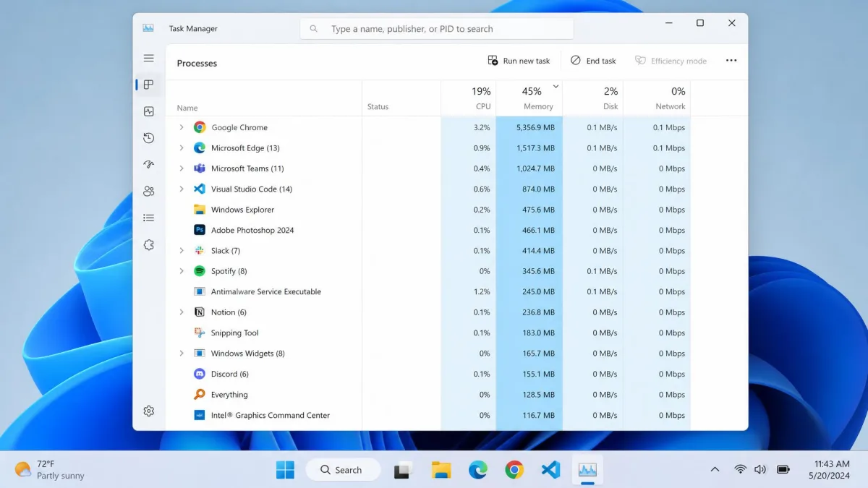Expand the Spotify (8) process group
868x488 pixels.
pyautogui.click(x=182, y=271)
